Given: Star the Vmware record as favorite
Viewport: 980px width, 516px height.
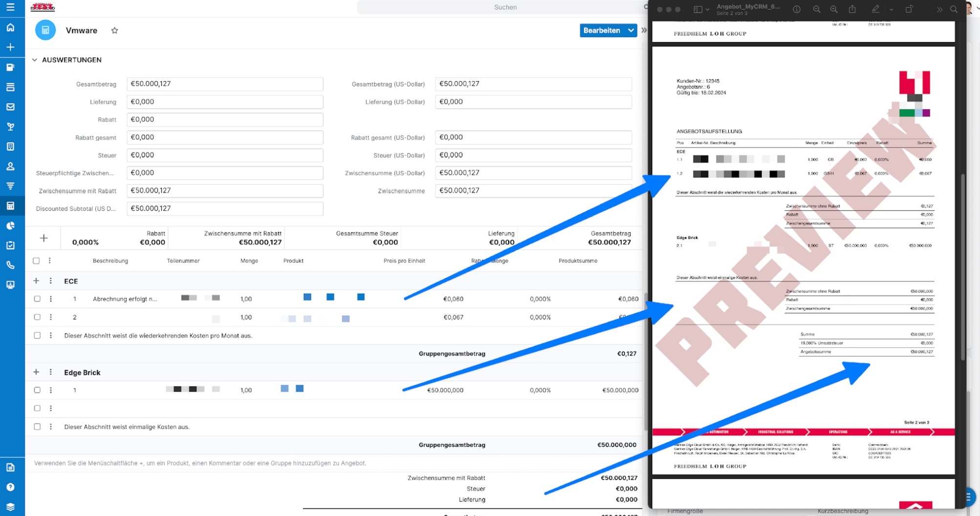Looking at the screenshot, I should click(114, 30).
